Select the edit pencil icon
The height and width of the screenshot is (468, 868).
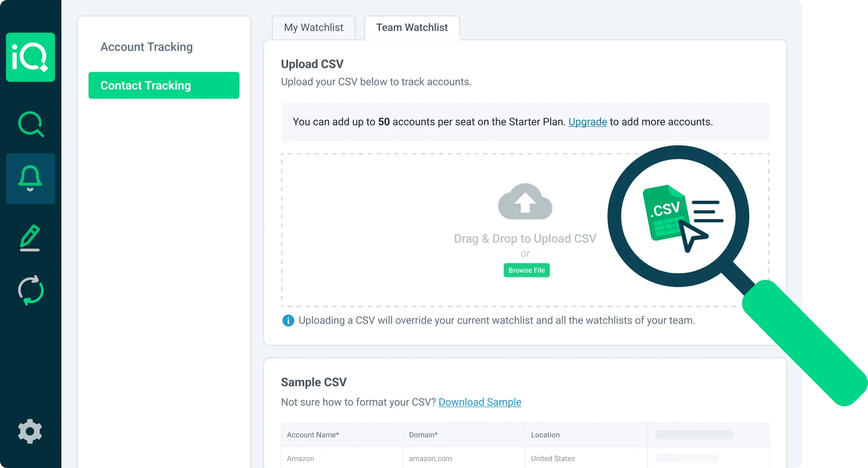click(x=30, y=237)
